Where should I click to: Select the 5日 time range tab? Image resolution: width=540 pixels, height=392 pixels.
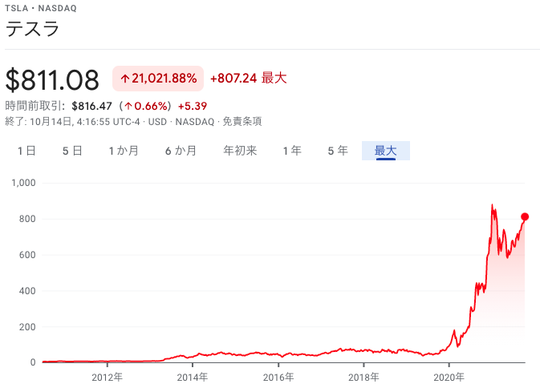[72, 151]
